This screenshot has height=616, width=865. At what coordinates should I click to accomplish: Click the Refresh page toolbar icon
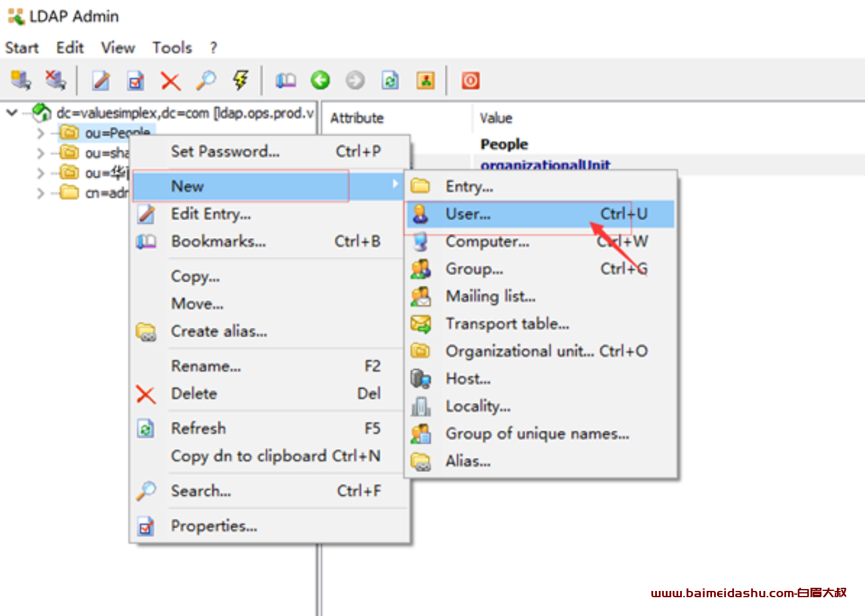pos(391,80)
